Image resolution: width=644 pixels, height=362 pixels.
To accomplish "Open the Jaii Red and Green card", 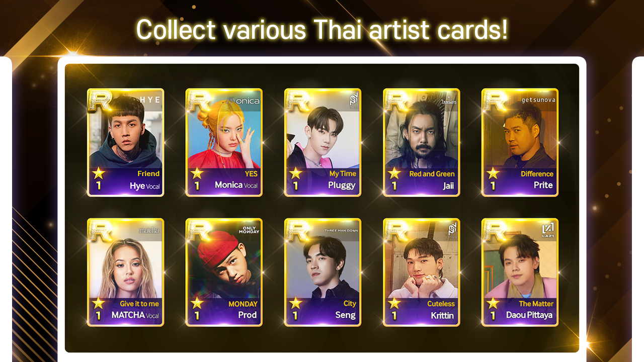I will coord(421,142).
